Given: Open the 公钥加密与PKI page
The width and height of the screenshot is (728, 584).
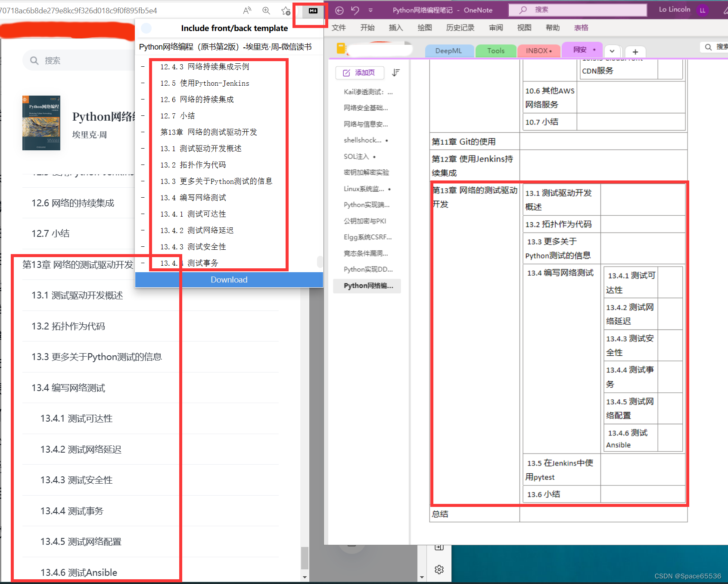Looking at the screenshot, I should click(365, 221).
